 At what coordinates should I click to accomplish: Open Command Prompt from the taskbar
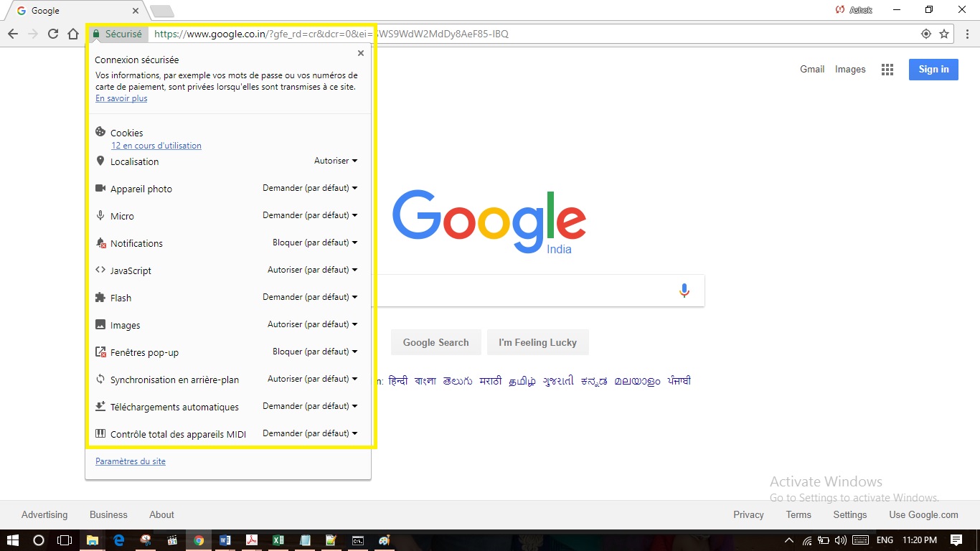358,540
